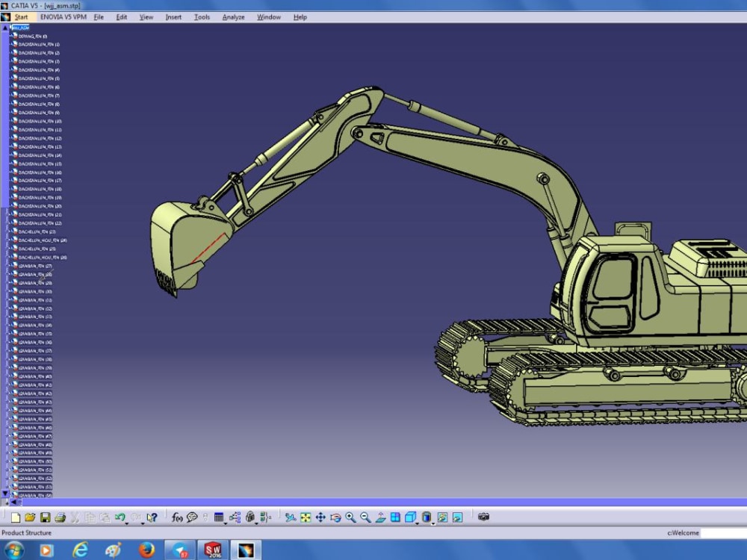Open the Undo history dropdown arrow

[127, 523]
